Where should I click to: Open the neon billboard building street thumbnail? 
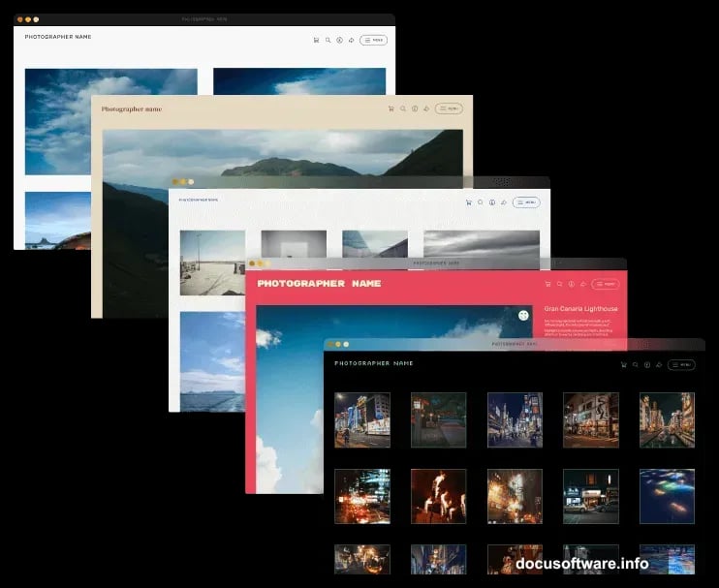[x=362, y=419]
